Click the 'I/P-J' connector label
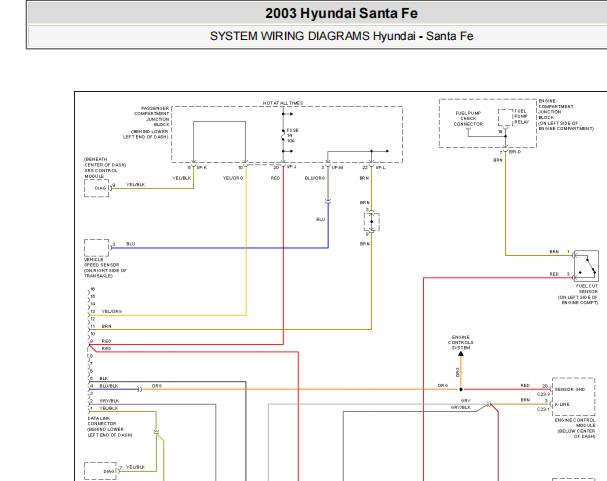 (291, 167)
